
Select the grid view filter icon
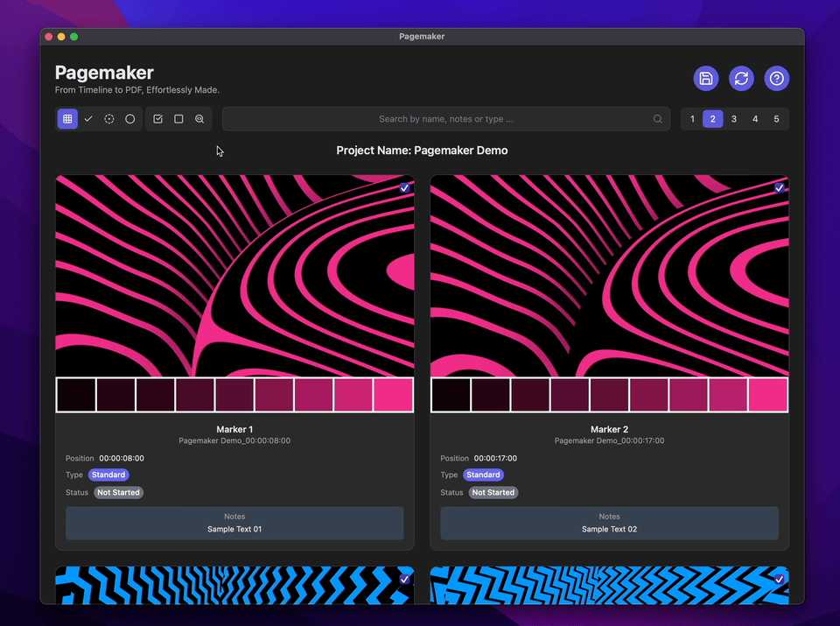(x=67, y=119)
